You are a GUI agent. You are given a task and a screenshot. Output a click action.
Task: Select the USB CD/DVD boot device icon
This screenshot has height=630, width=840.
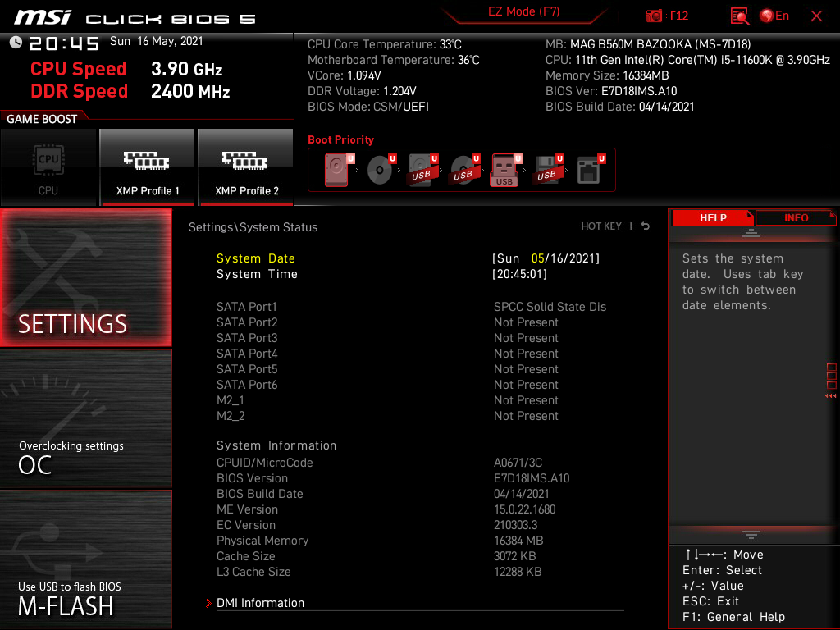[465, 170]
